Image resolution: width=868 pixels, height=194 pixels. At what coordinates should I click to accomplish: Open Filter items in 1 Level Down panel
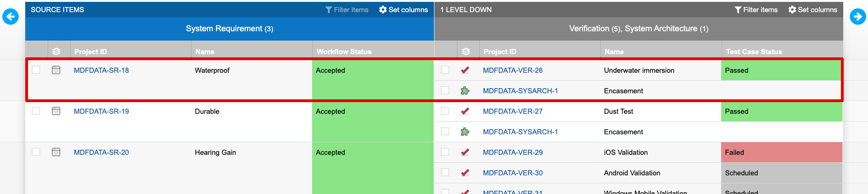[756, 10]
